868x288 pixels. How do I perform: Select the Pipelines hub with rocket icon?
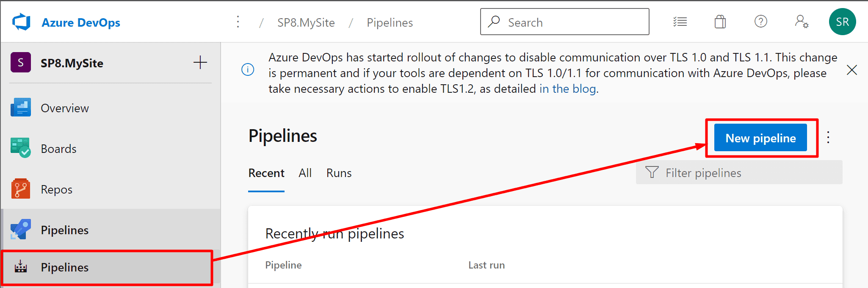point(111,230)
